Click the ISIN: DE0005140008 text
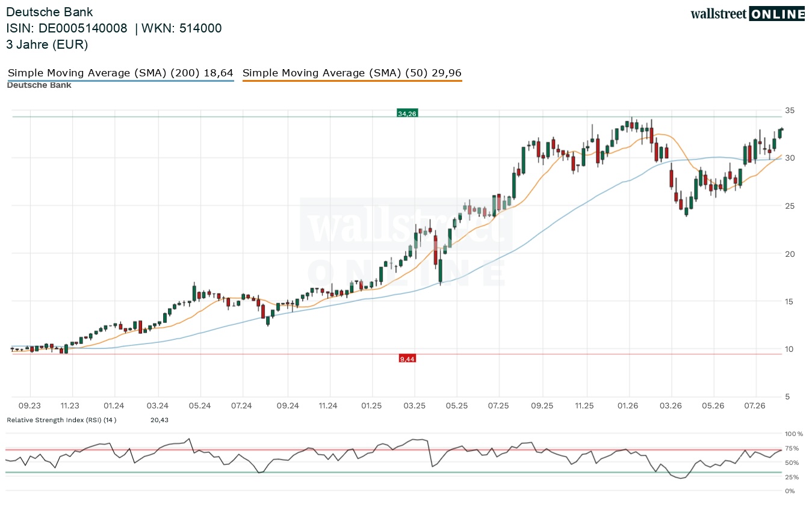812x507 pixels. point(67,28)
